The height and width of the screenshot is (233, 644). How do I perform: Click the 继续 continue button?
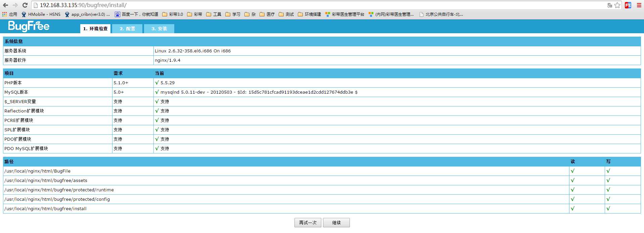click(x=336, y=223)
